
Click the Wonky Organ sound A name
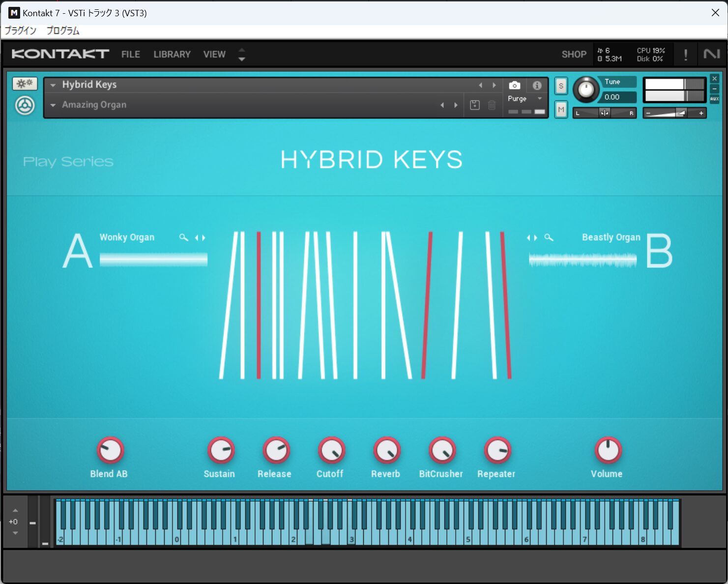tap(127, 237)
